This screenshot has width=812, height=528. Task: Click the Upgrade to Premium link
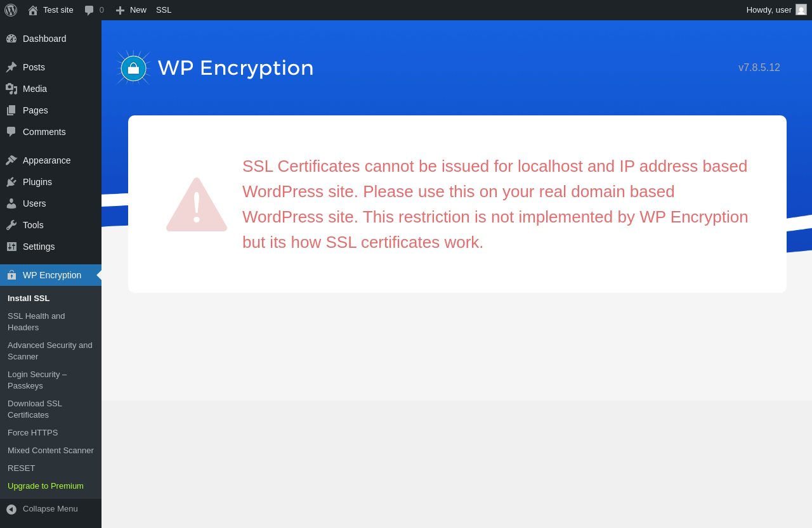(x=46, y=486)
